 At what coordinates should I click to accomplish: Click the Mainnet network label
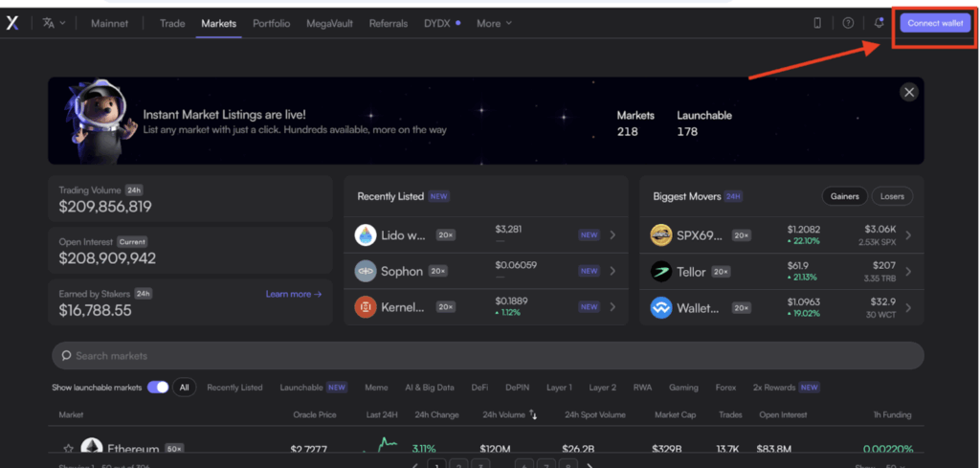click(x=109, y=24)
